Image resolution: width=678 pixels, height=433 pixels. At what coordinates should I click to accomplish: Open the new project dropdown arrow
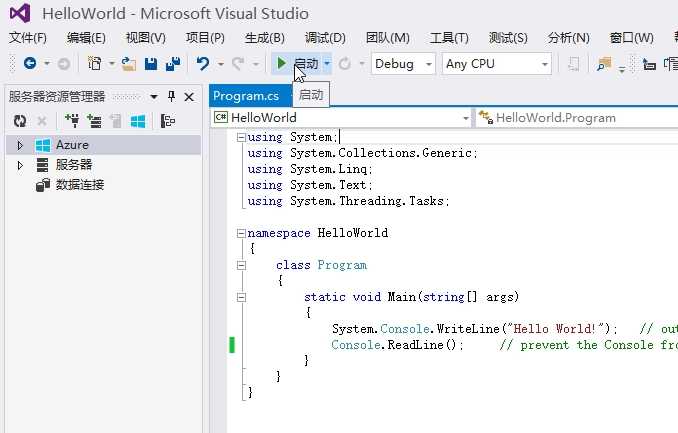[x=112, y=64]
